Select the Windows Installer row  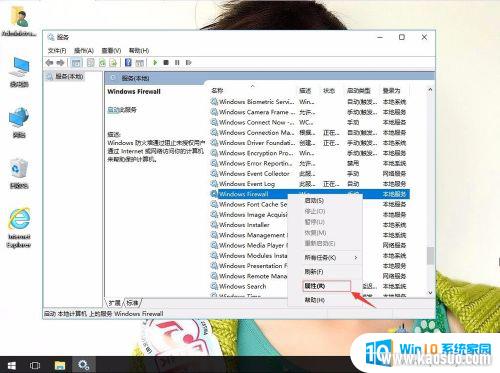click(248, 225)
